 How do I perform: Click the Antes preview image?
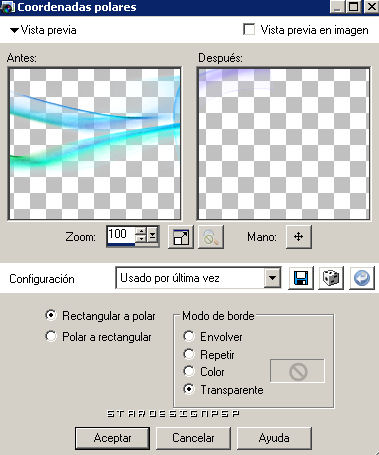click(95, 144)
